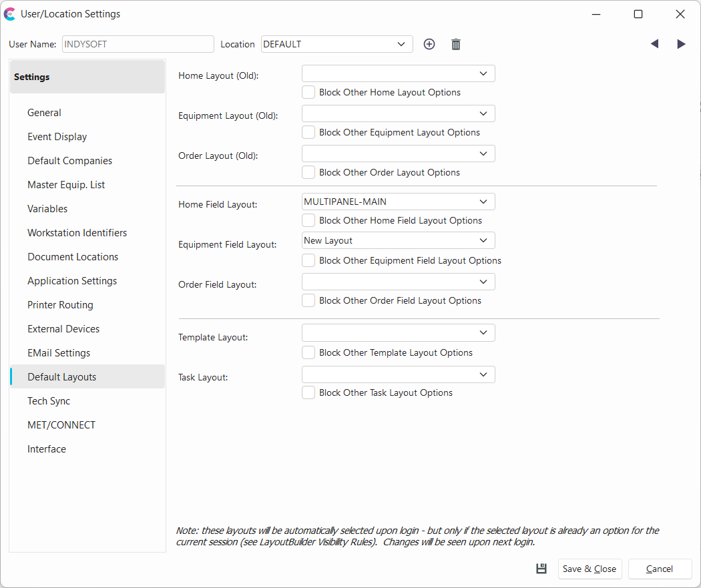Click the add location plus icon
Image resolution: width=701 pixels, height=588 pixels.
tap(429, 44)
